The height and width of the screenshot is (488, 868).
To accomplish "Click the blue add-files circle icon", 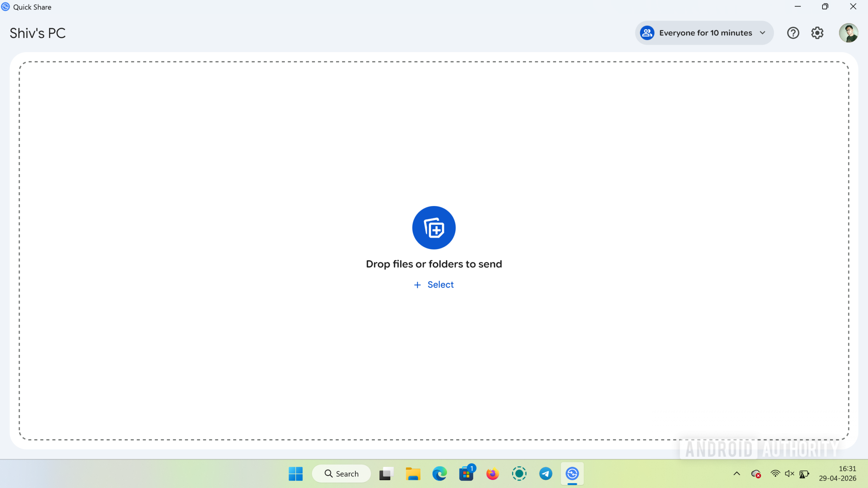I will [434, 227].
